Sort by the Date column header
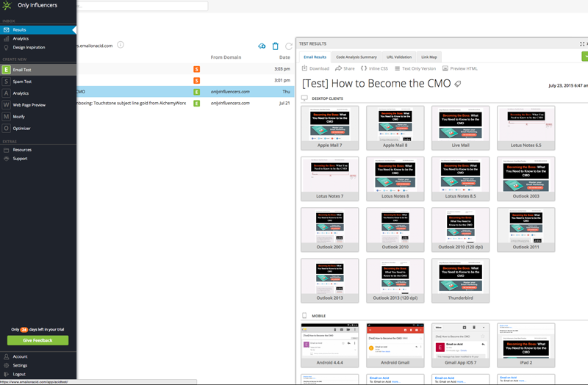 284,57
